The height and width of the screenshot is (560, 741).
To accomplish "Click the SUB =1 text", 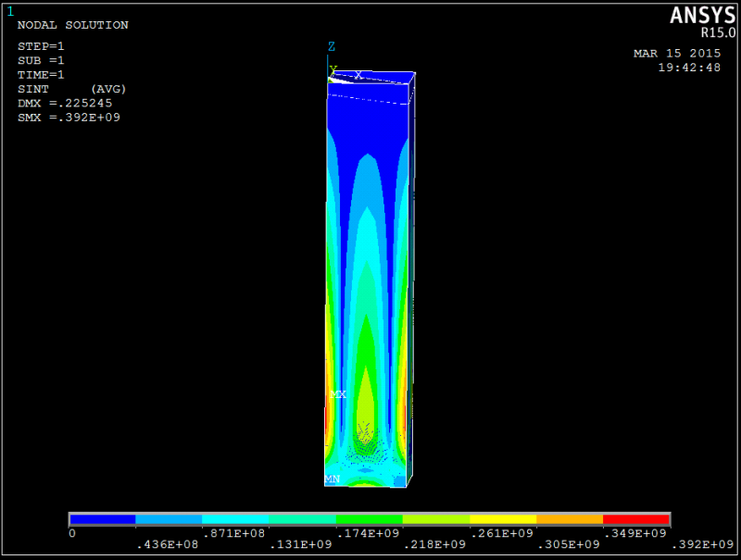I will 41,60.
